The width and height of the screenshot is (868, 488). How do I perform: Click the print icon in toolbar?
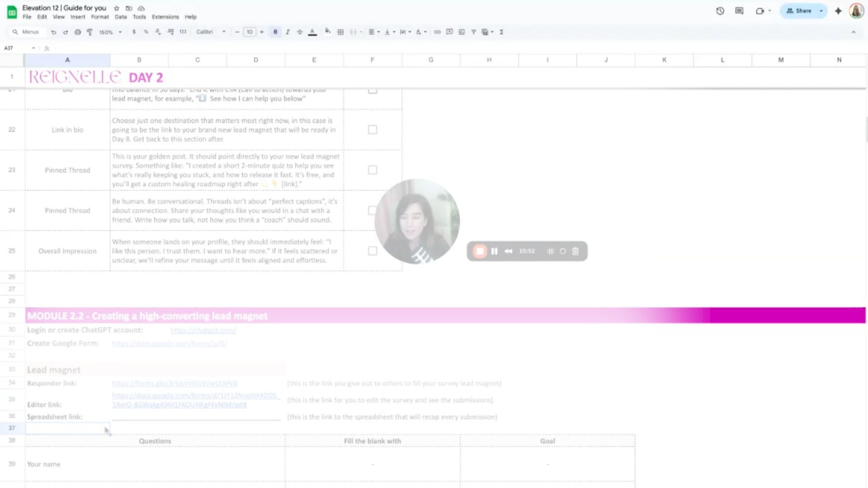tap(78, 32)
